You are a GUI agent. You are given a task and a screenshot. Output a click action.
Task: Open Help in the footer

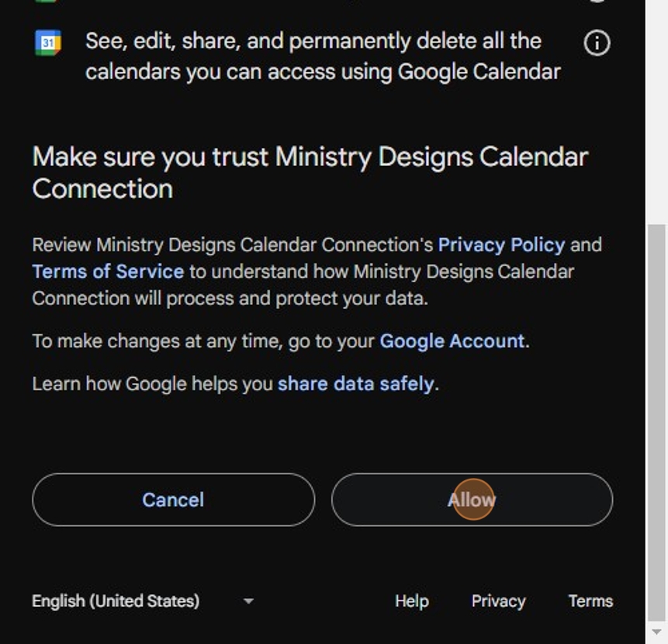(x=411, y=601)
